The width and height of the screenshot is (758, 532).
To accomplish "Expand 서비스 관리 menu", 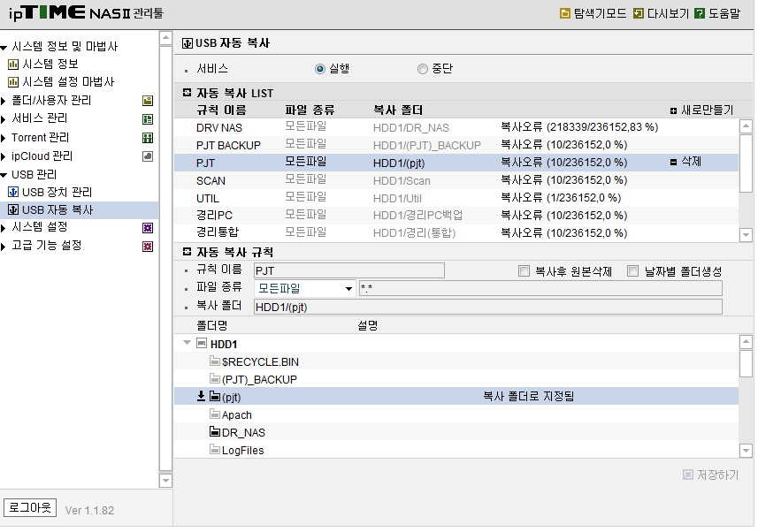I will click(4, 119).
